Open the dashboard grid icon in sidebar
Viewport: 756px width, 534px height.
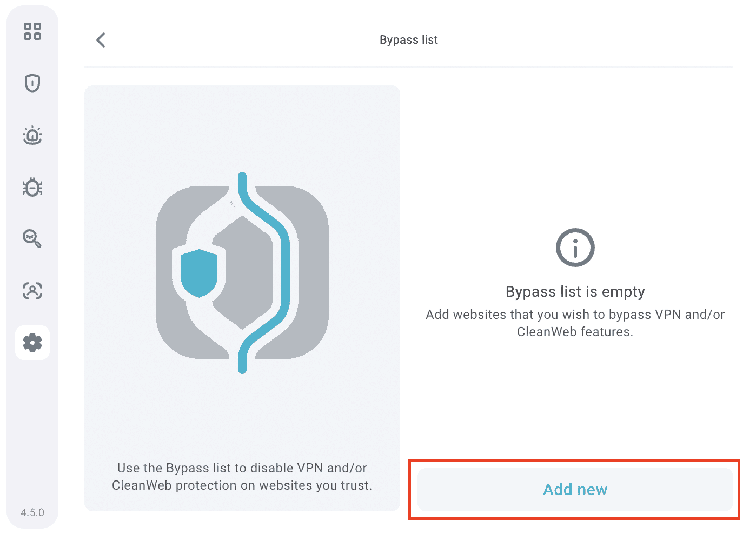tap(32, 31)
